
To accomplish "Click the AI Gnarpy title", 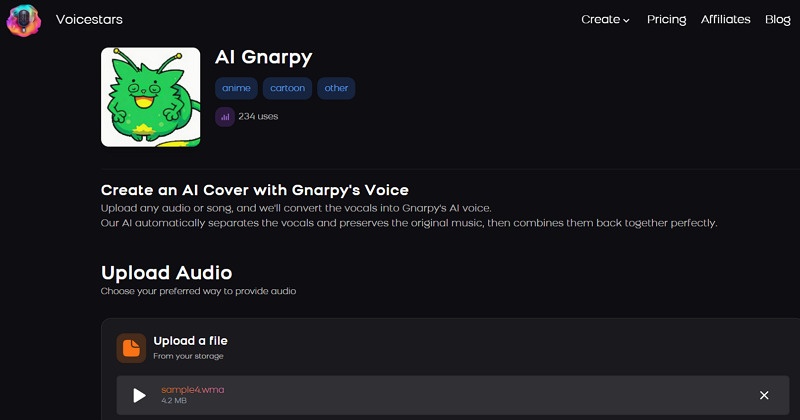I will pos(263,57).
